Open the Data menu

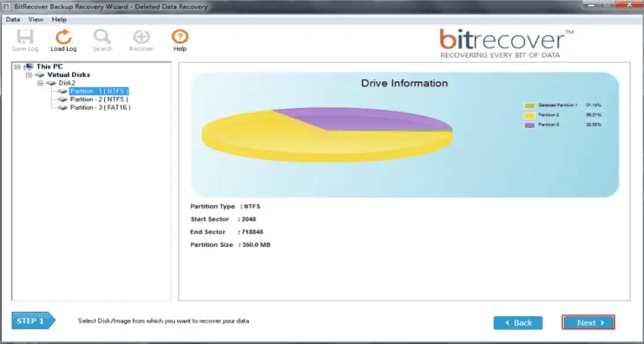(13, 19)
